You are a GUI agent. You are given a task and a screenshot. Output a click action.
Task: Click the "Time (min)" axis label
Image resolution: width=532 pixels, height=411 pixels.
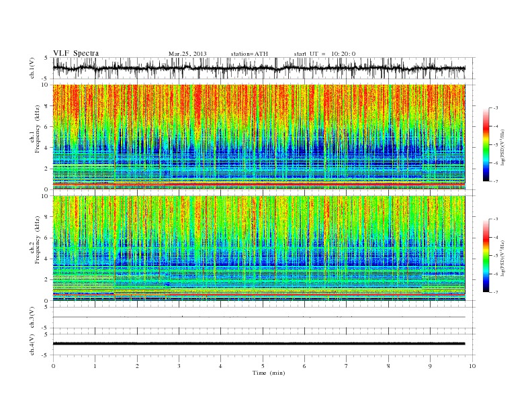pyautogui.click(x=269, y=373)
